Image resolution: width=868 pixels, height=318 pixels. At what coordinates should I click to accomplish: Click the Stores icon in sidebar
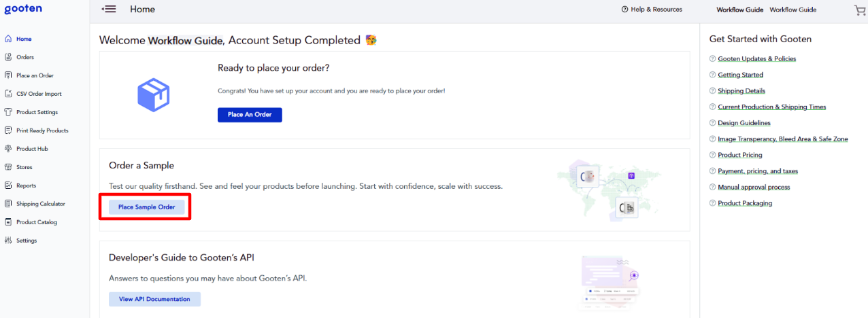coord(8,167)
